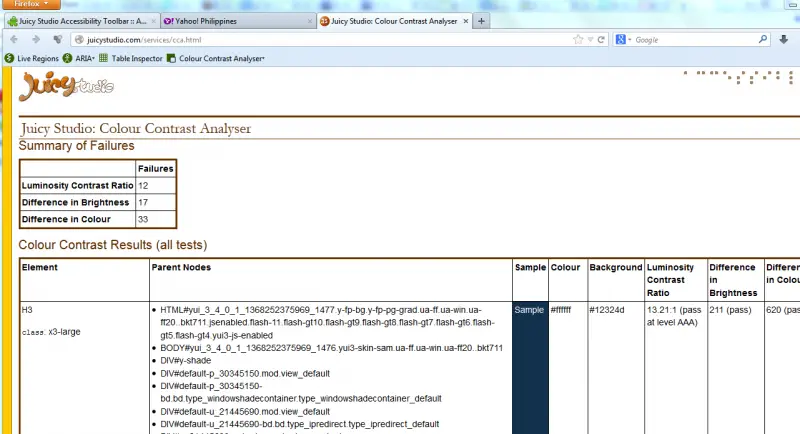Open the Downloads arrow button
Screen dimensions: 800x434
point(784,39)
